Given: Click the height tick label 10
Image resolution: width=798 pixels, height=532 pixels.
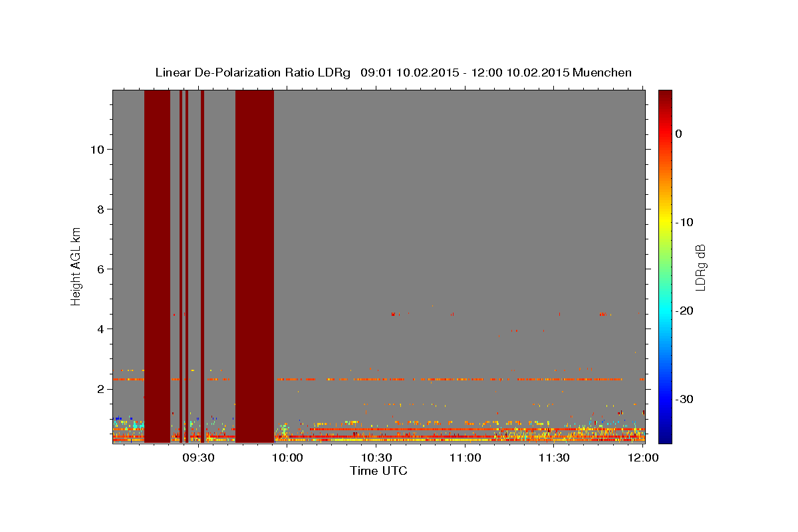Looking at the screenshot, I should point(96,149).
